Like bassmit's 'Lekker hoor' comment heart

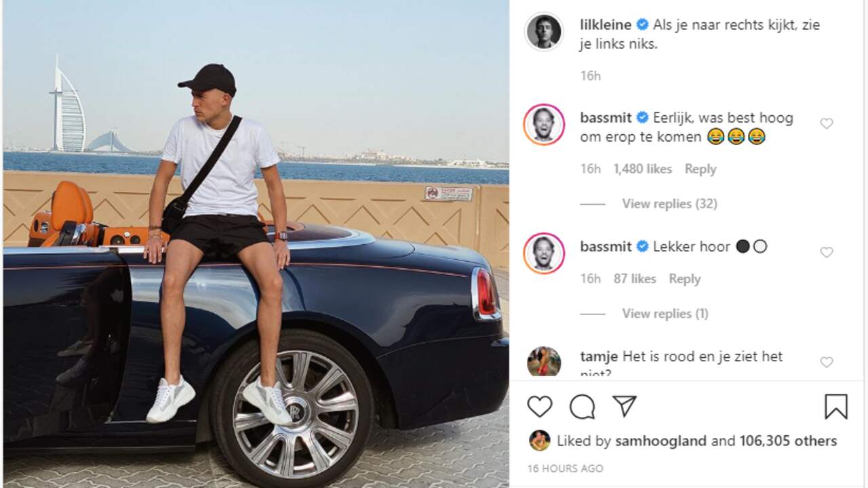click(826, 252)
